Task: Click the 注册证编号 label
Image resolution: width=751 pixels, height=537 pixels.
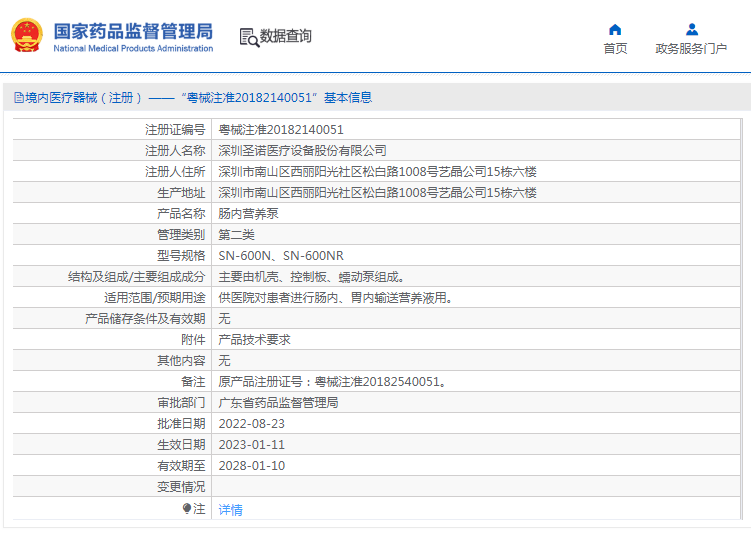Action: 175,130
